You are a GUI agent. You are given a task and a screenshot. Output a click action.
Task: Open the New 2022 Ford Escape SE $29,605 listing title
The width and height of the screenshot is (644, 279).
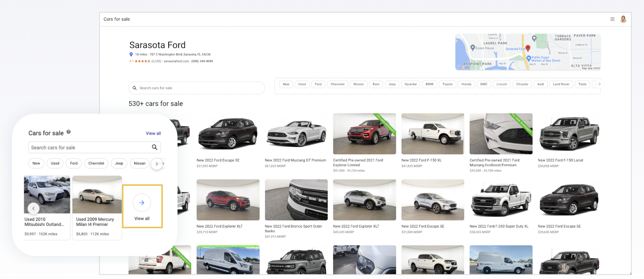pos(559,226)
